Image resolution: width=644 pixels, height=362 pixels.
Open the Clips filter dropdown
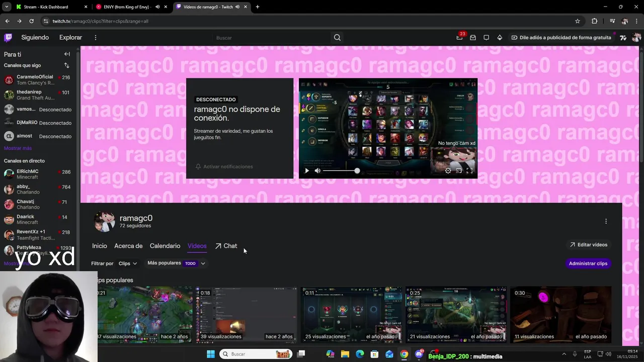[x=128, y=263]
